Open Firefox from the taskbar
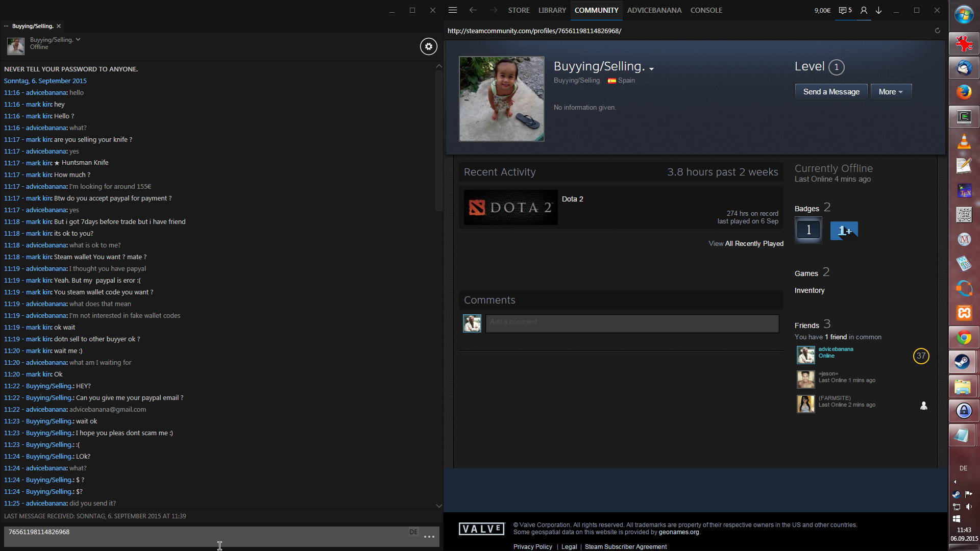Viewport: 980px width, 551px height. (x=964, y=92)
